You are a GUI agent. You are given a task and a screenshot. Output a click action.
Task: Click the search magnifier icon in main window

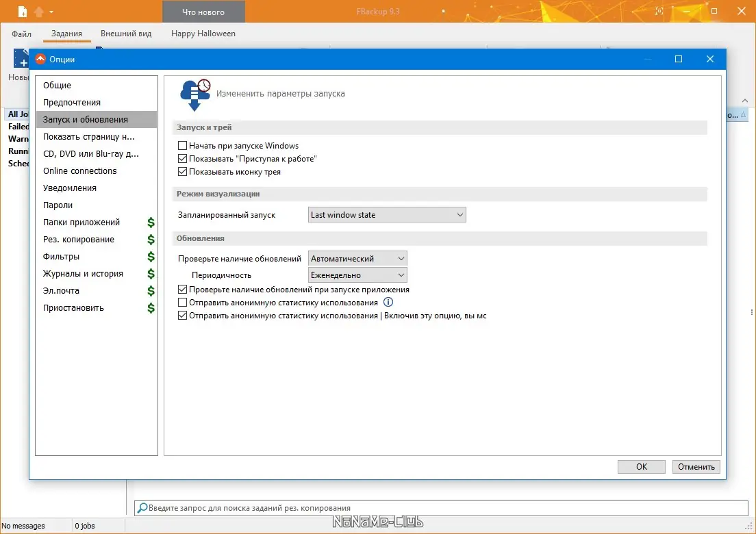pyautogui.click(x=142, y=507)
